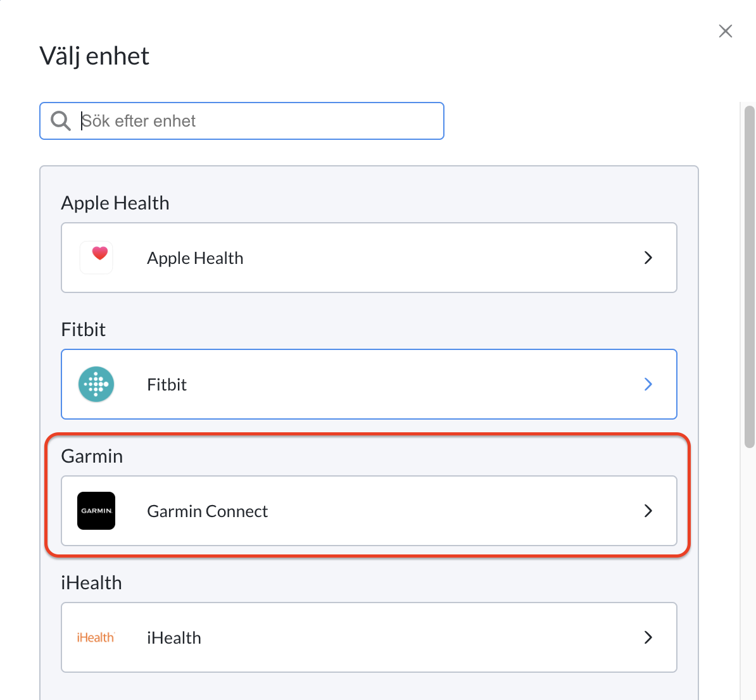Choose the iHealth device option
This screenshot has height=700, width=756.
coord(369,637)
